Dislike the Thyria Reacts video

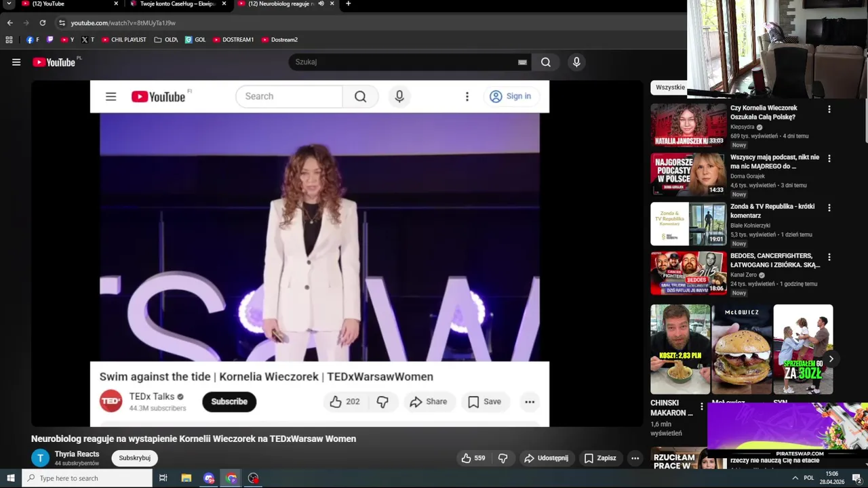tap(502, 458)
